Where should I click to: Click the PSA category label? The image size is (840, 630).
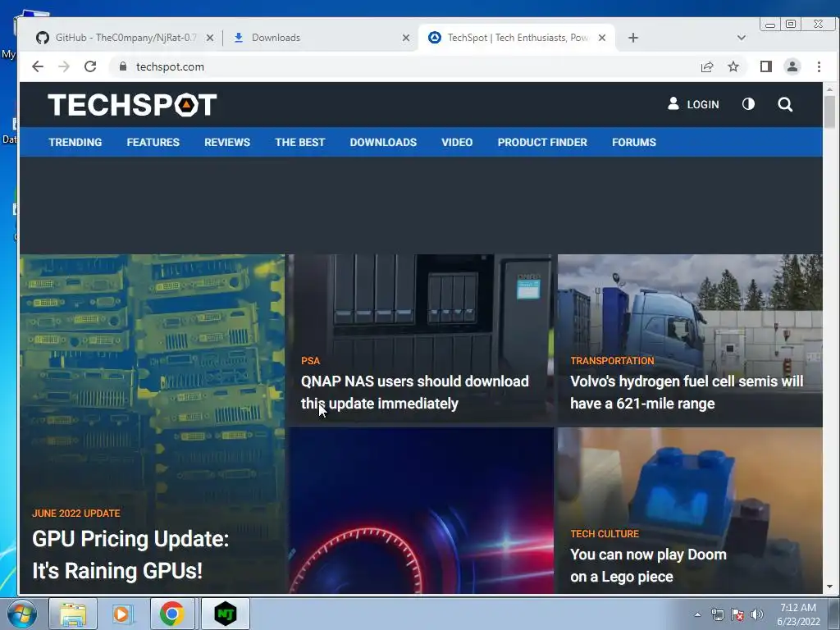(x=310, y=361)
